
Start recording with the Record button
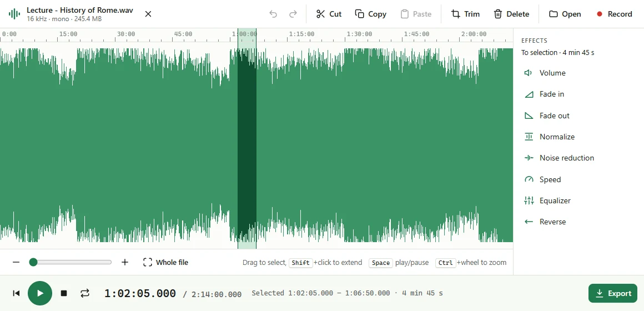(x=614, y=14)
